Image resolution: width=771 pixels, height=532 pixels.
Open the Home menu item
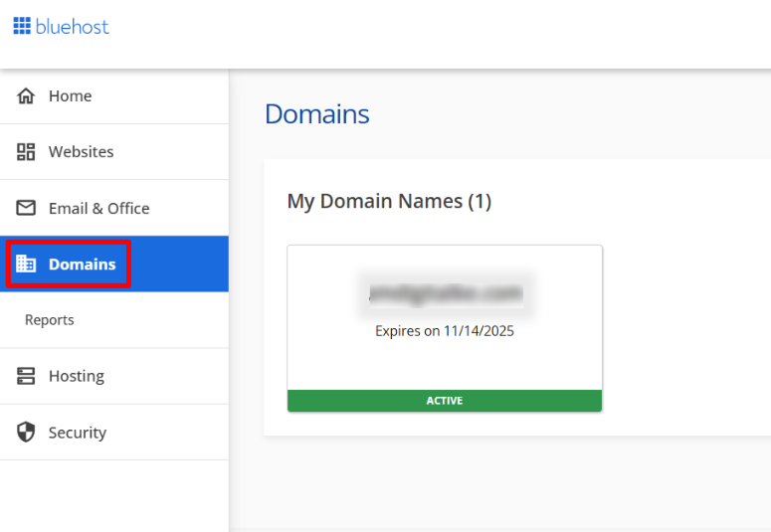(114, 96)
